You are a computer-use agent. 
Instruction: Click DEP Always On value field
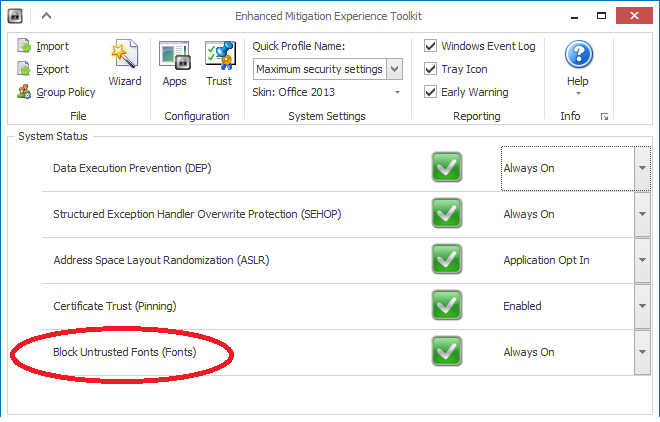click(x=568, y=168)
